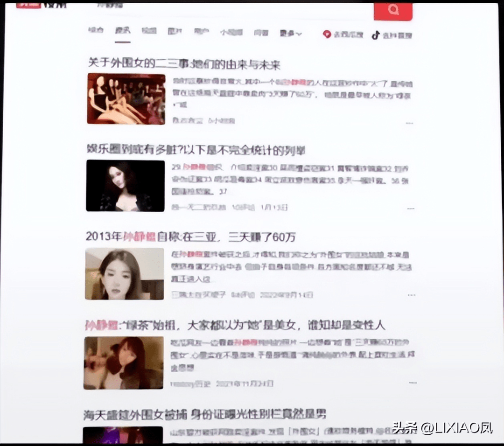Open the thumbnail of the 三天赚了60万 result
504x446 pixels.
tap(125, 274)
